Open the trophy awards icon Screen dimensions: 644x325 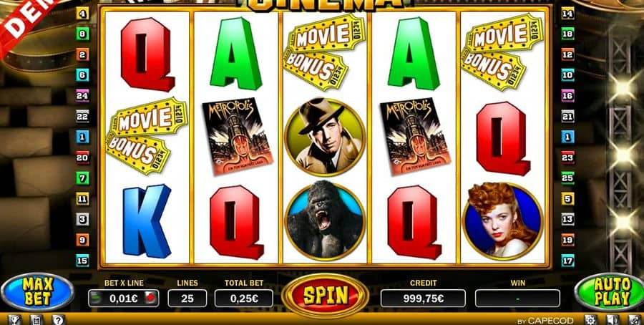click(x=15, y=320)
